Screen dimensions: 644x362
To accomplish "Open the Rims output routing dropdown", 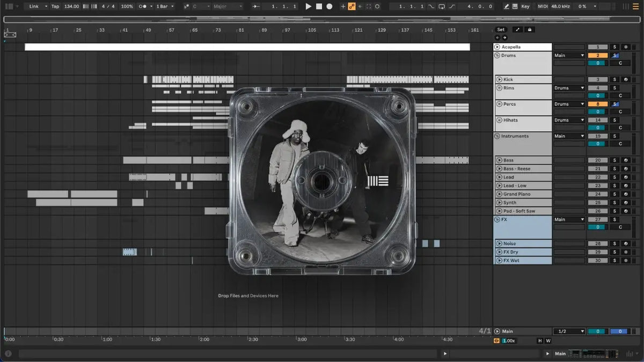I will [x=569, y=88].
